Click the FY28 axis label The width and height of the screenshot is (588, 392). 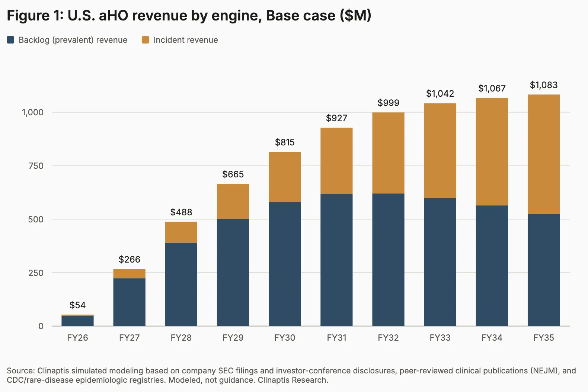tap(181, 338)
